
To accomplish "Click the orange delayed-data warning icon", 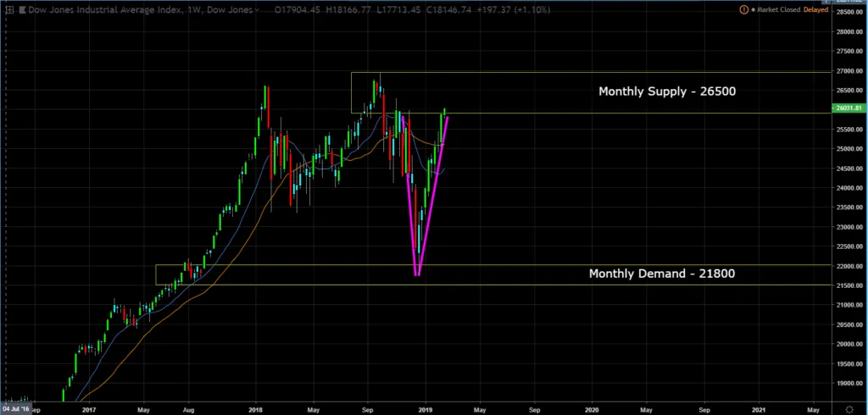I will pos(744,9).
